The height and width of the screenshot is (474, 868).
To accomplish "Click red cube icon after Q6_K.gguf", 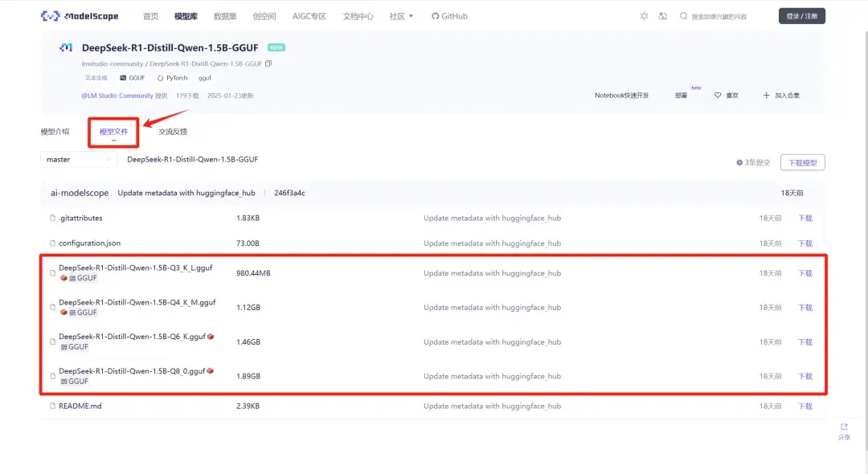I will point(211,337).
